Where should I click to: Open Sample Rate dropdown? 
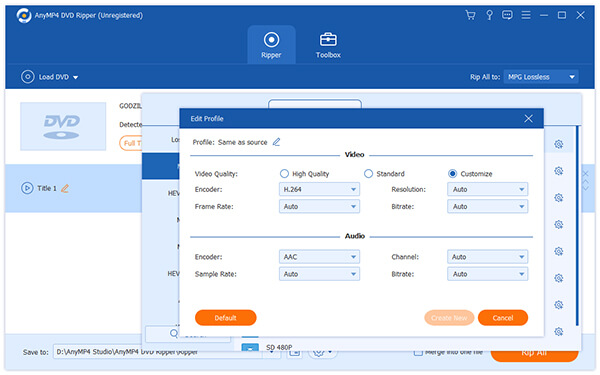[x=319, y=274]
